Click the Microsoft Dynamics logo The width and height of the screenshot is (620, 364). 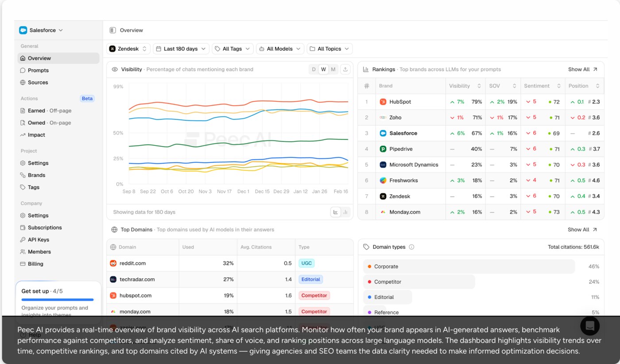pos(383,165)
